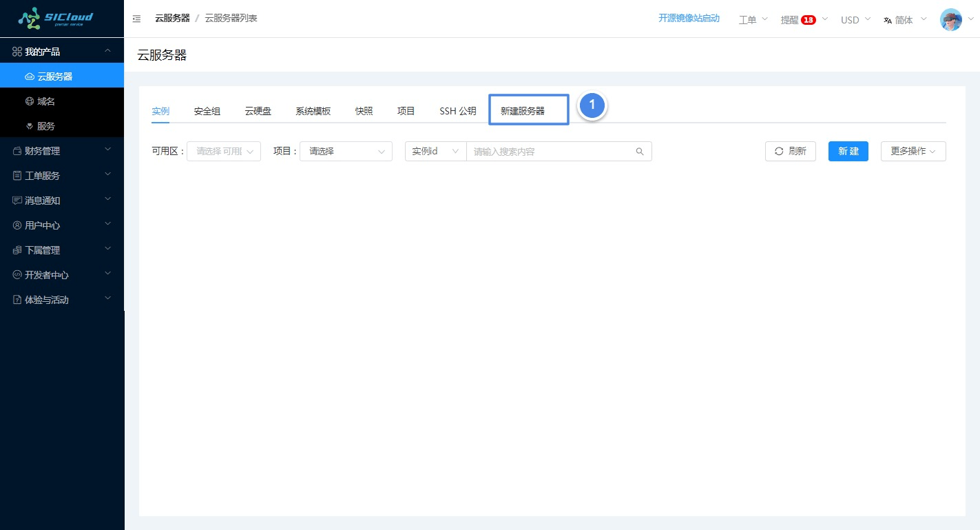Open the 可用区 dropdown
This screenshot has height=530, width=980.
(x=223, y=151)
